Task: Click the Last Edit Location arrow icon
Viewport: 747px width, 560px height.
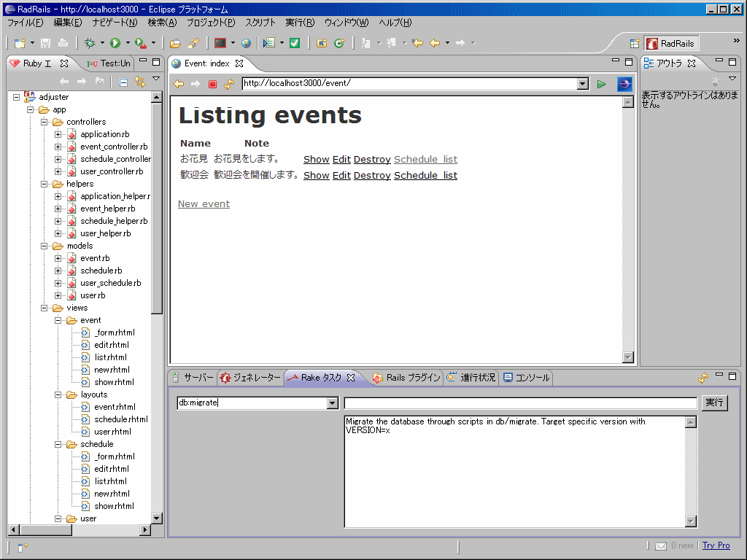Action: click(417, 43)
